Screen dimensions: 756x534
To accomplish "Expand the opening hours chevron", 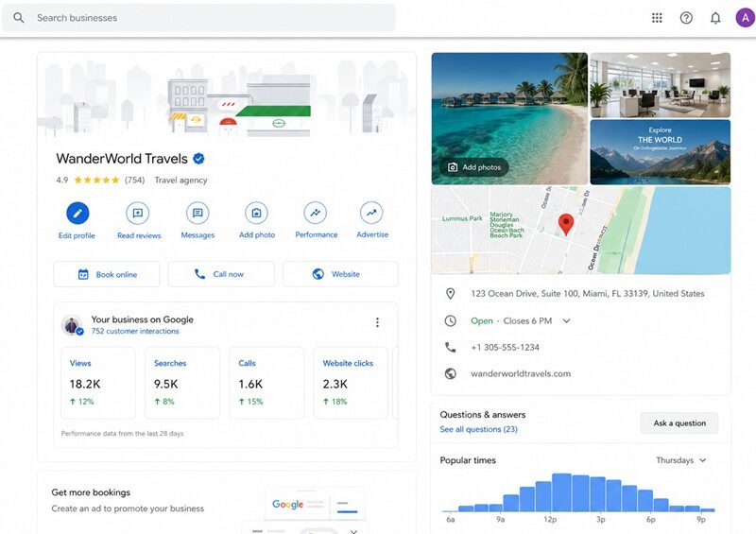I will click(566, 320).
